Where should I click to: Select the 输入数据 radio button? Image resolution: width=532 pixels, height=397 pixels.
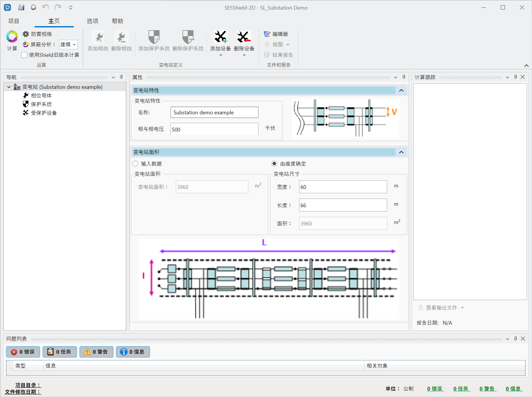click(135, 164)
